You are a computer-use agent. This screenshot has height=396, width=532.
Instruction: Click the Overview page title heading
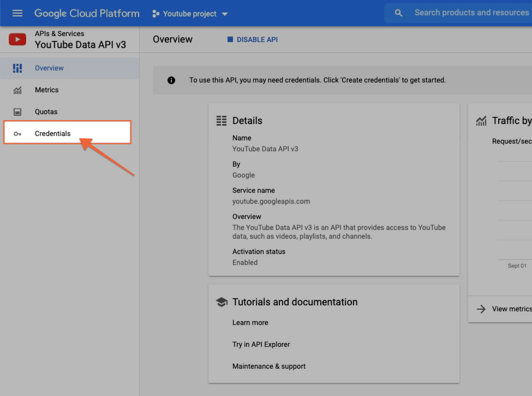point(173,39)
